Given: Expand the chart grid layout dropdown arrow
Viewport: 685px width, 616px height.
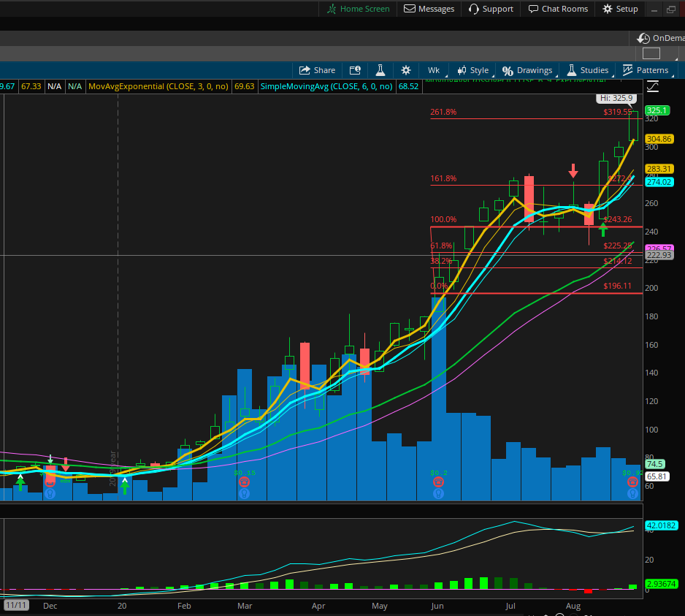Looking at the screenshot, I should point(677,58).
